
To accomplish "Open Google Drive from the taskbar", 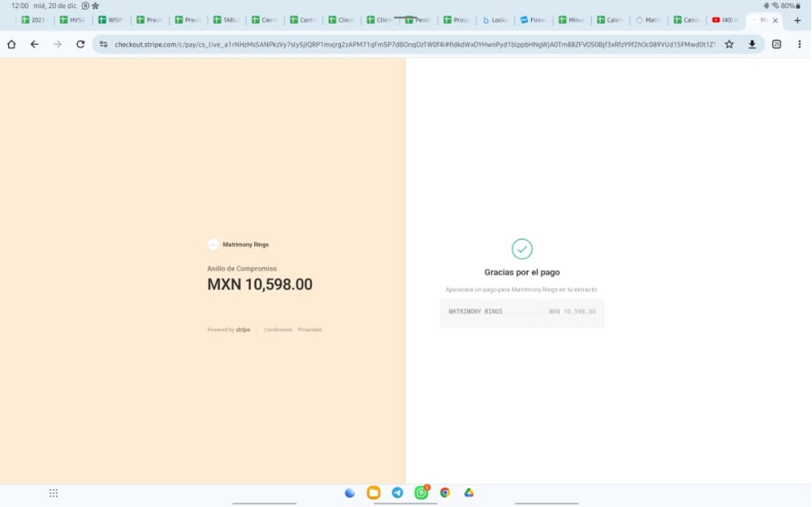I will (x=469, y=493).
